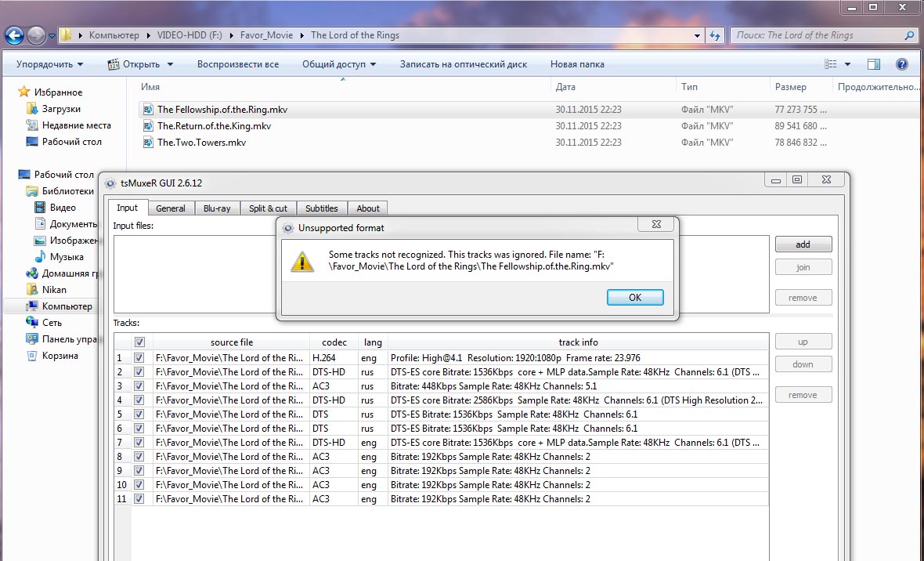
Task: Click the mkv icon of The Fellowship.of.the.Ring
Action: 148,109
